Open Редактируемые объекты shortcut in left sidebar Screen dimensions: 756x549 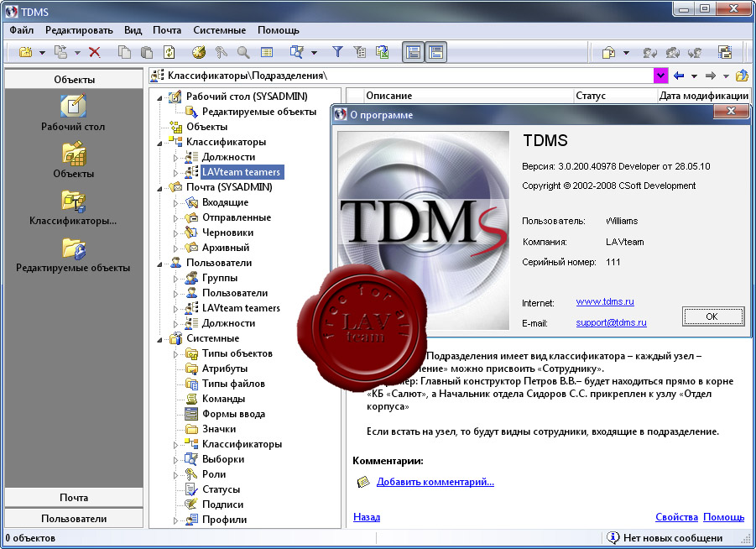[x=73, y=254]
